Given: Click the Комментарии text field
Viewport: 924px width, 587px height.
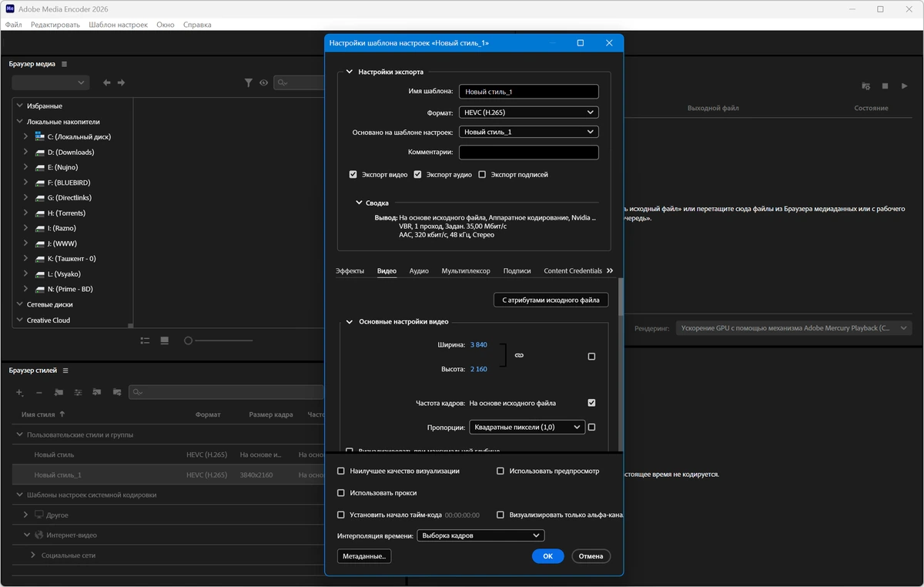Looking at the screenshot, I should (529, 153).
